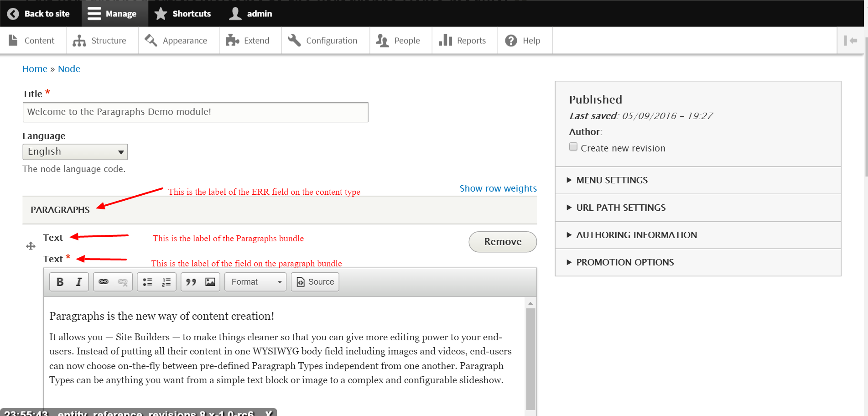Open the admin user menu

tap(250, 14)
